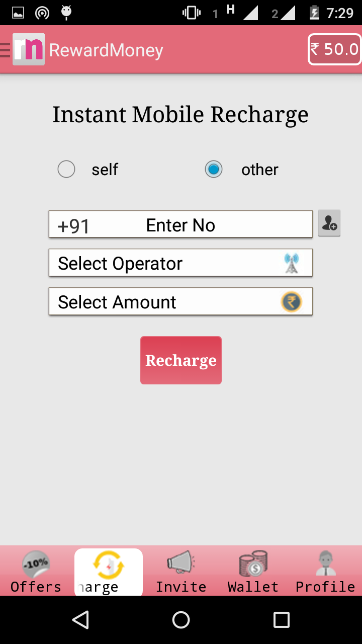Switch to the Offers tab
Image resolution: width=362 pixels, height=644 pixels.
tap(36, 572)
